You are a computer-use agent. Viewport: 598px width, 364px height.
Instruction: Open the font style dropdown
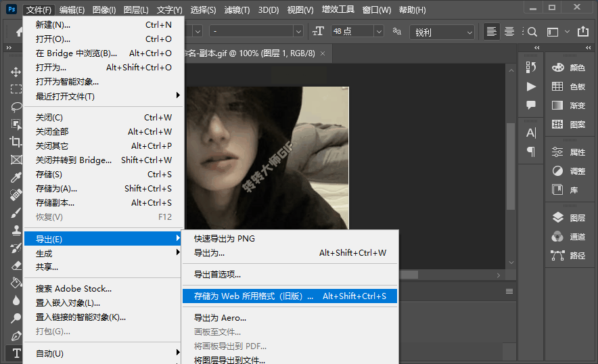pos(298,31)
